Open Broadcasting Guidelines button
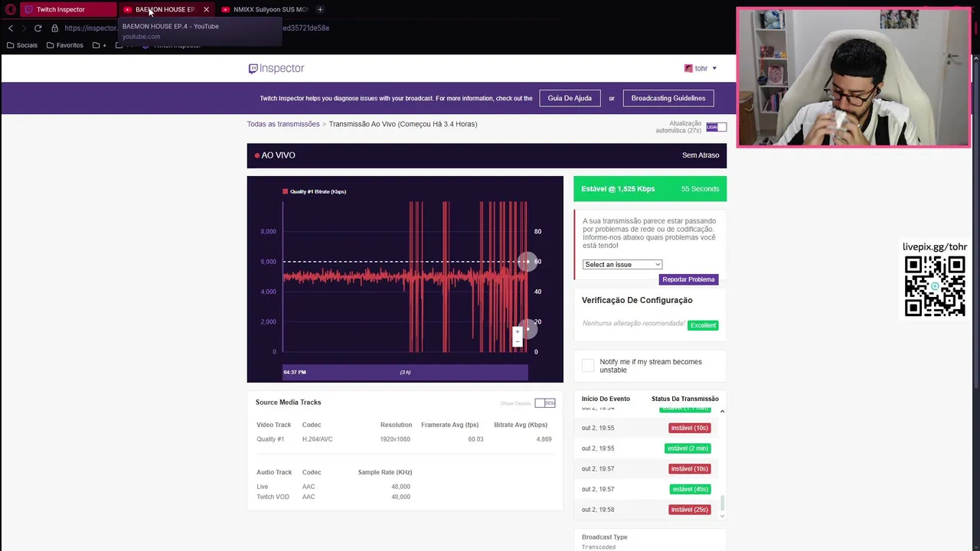Viewport: 980px width, 551px height. [668, 98]
